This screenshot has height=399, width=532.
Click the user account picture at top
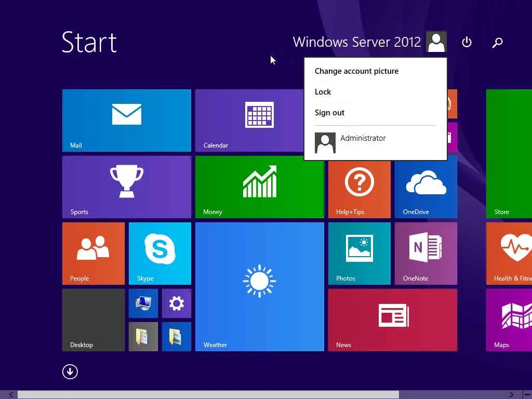click(x=436, y=42)
